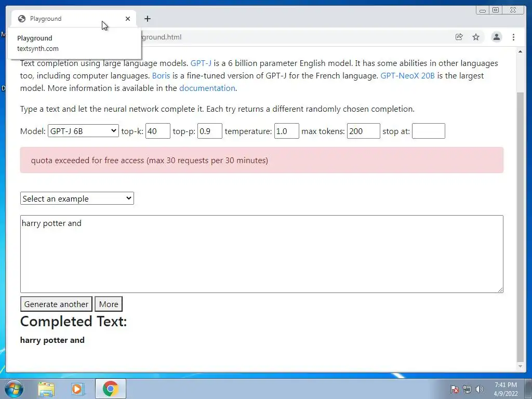Click the More button
The image size is (532, 399).
pos(109,304)
